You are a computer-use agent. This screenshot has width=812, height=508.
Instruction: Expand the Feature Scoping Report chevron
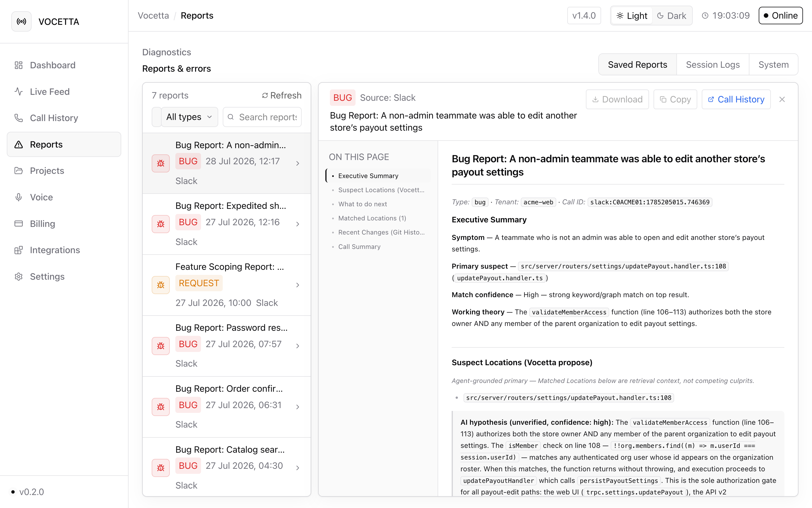point(298,285)
